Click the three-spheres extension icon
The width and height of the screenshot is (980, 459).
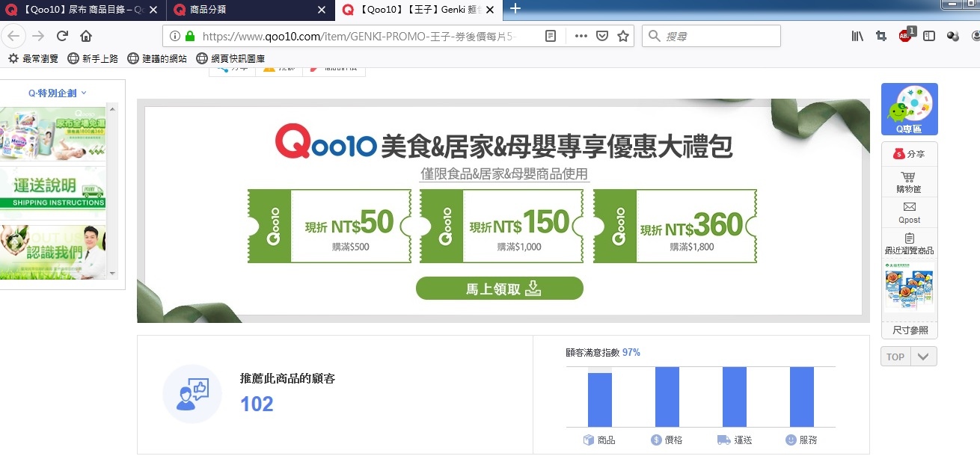click(x=953, y=36)
